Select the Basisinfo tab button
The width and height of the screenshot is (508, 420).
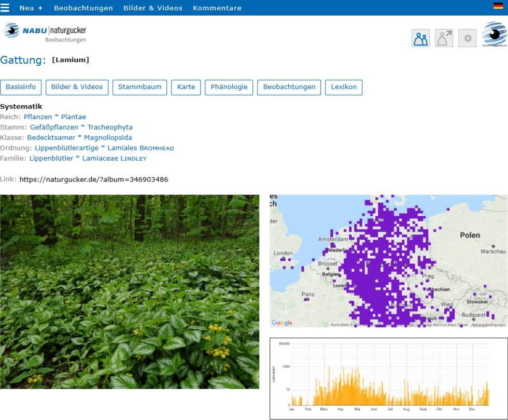(21, 87)
